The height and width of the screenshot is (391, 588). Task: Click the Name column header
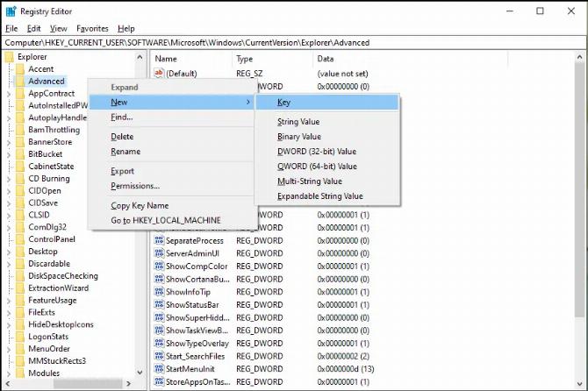click(192, 59)
